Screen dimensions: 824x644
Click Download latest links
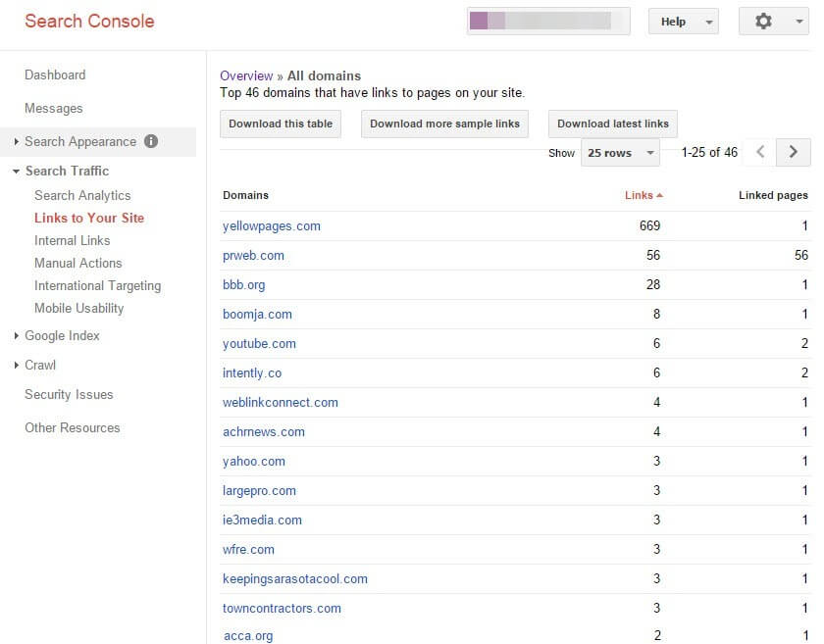pos(613,124)
